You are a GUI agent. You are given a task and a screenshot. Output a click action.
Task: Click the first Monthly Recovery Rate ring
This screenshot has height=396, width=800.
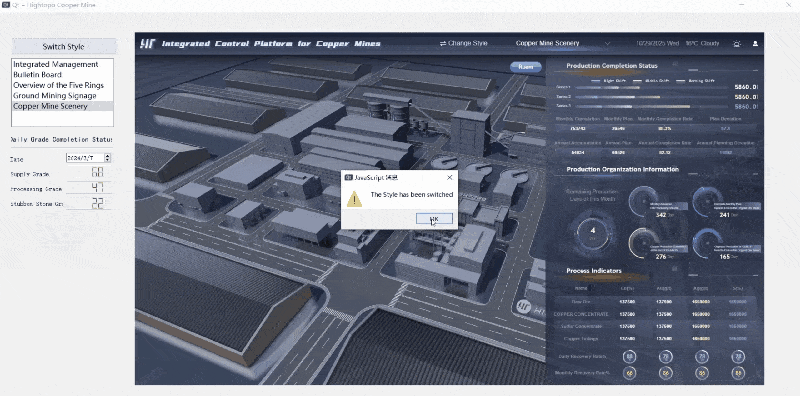(x=630, y=373)
